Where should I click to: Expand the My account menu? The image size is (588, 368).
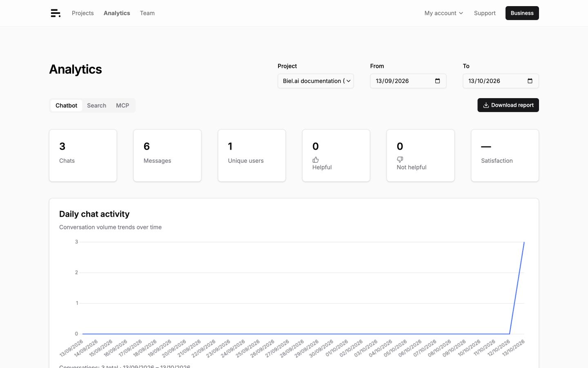coord(444,13)
